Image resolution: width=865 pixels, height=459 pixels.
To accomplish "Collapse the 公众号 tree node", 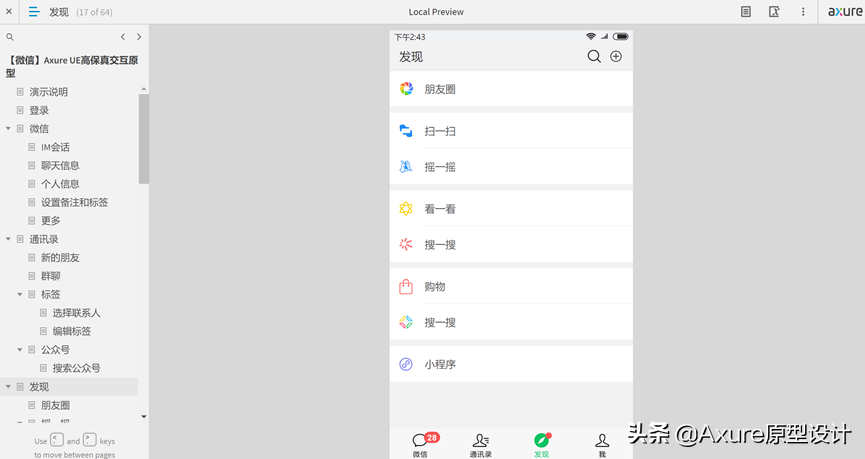I will [x=20, y=349].
